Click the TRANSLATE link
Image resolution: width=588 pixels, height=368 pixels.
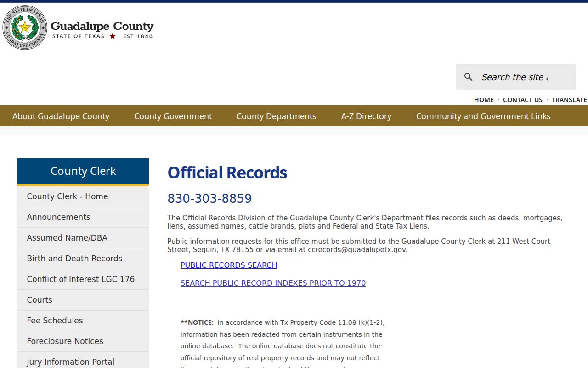click(x=569, y=100)
